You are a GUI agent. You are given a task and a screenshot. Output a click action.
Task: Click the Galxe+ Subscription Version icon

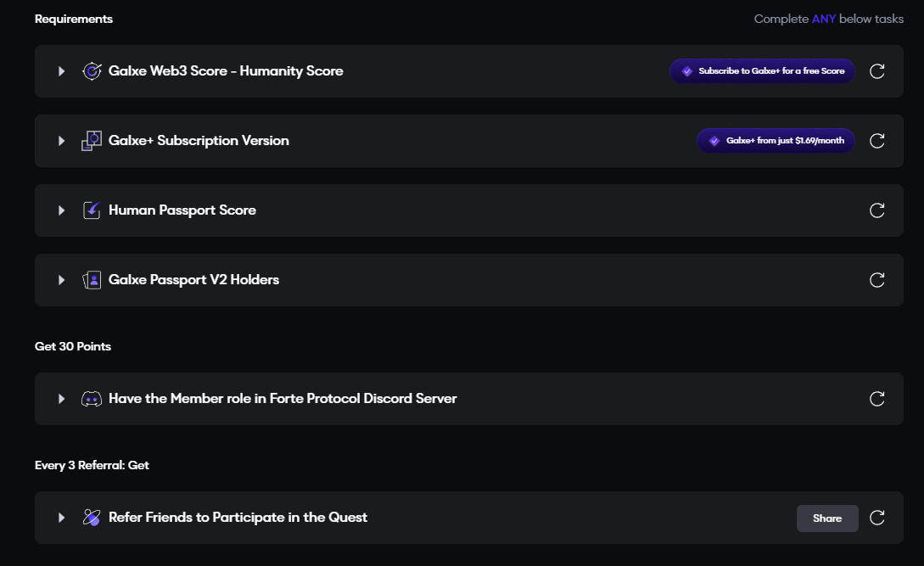tap(92, 141)
